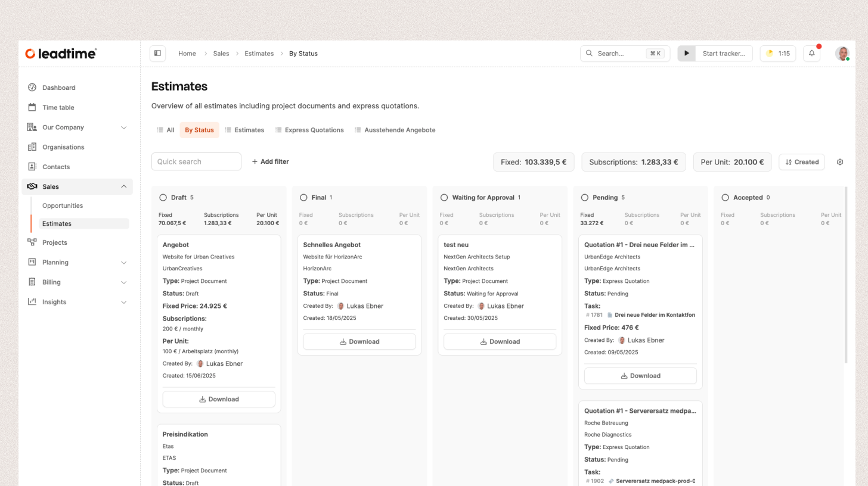Image resolution: width=868 pixels, height=486 pixels.
Task: Switch to the All tab
Action: click(166, 130)
